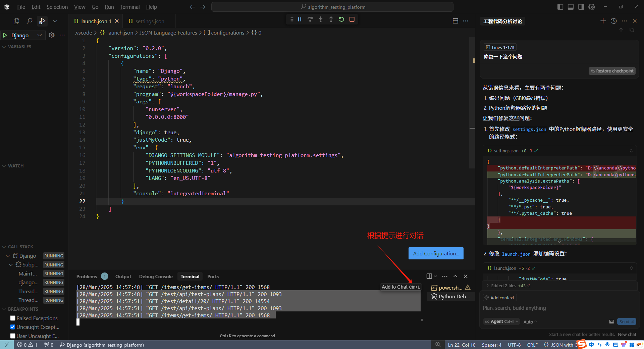This screenshot has height=349, width=644.
Task: Restart the debugging session
Action: pyautogui.click(x=341, y=19)
